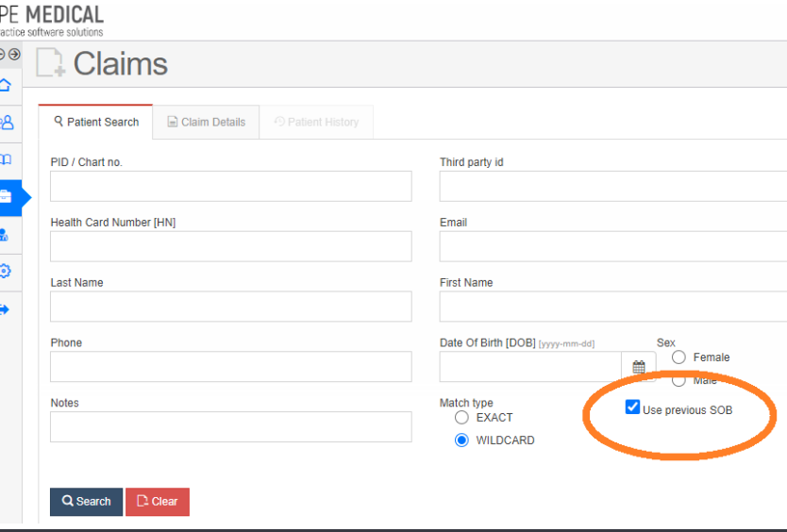The height and width of the screenshot is (532, 787).
Task: Click the Match type label
Action: [466, 403]
